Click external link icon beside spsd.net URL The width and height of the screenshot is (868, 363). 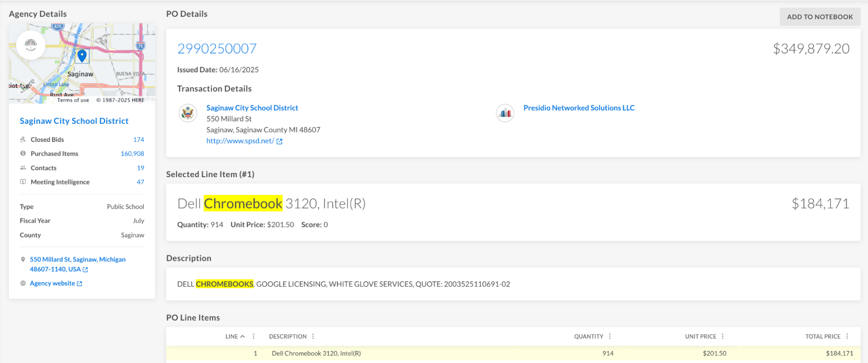click(280, 141)
